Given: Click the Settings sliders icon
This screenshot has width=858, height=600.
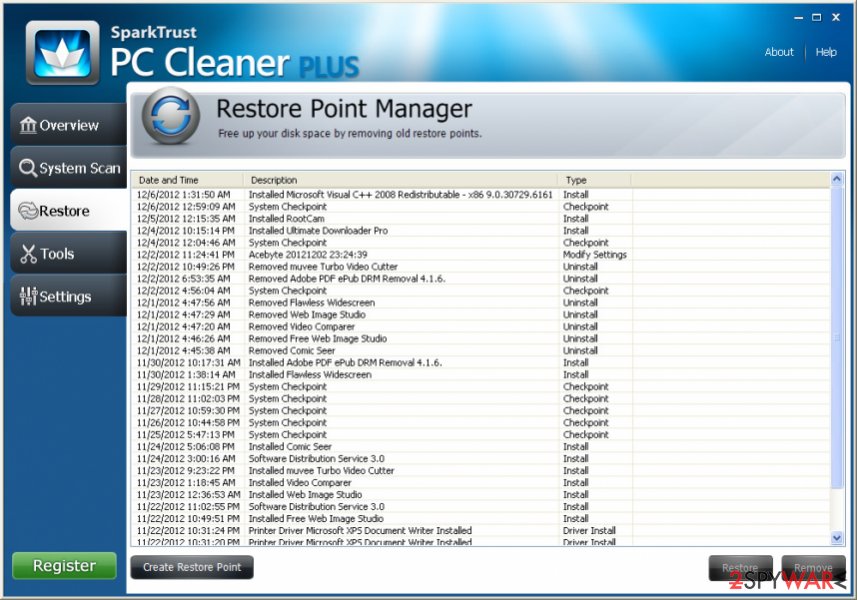Looking at the screenshot, I should [x=28, y=296].
